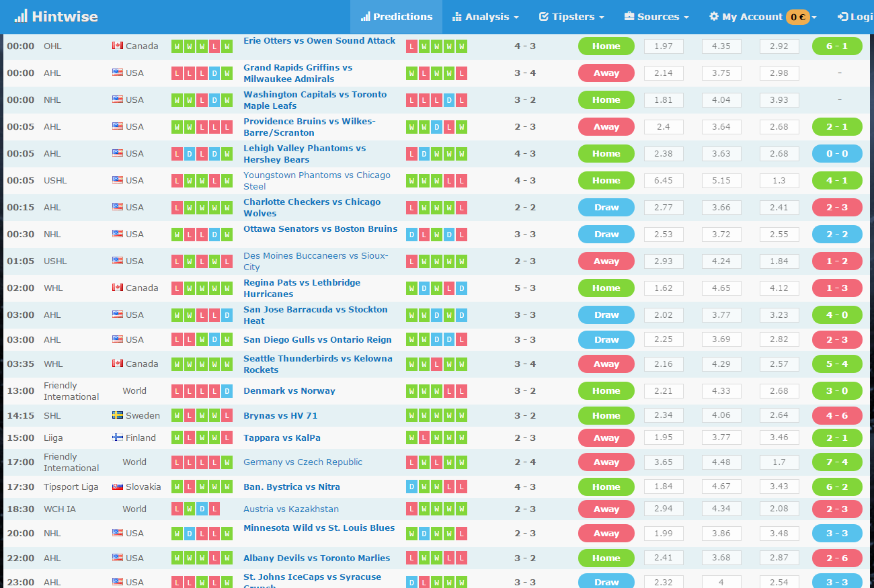Viewport: 874px width, 588px height.
Task: Open Providence Bruins vs Wilkes-Barre/Scranton match
Action: pos(309,127)
